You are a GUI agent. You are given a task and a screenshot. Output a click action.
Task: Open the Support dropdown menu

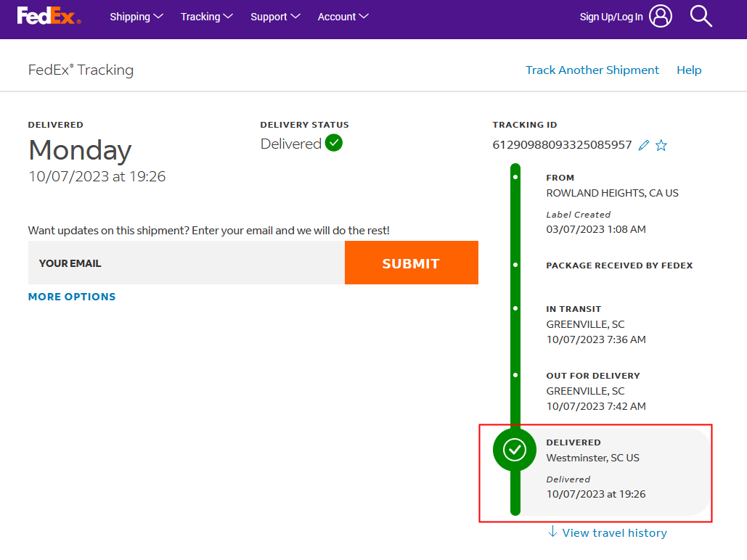pyautogui.click(x=275, y=17)
